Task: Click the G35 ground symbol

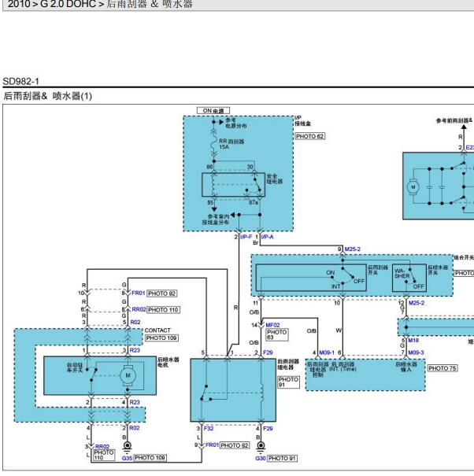Action: pyautogui.click(x=128, y=447)
